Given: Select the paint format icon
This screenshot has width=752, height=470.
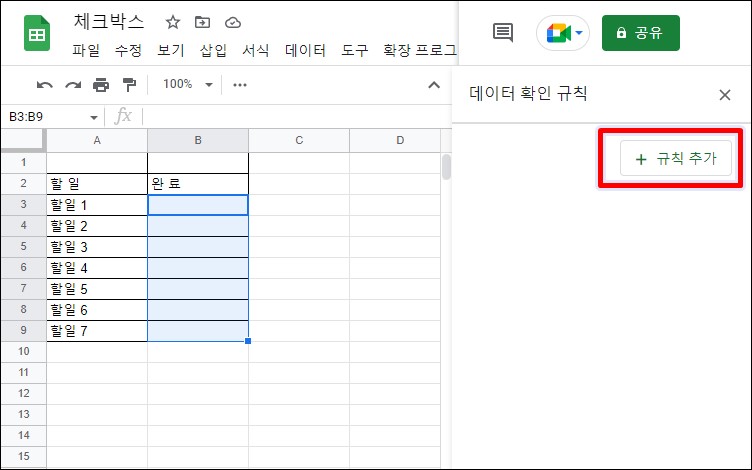Looking at the screenshot, I should (x=129, y=85).
